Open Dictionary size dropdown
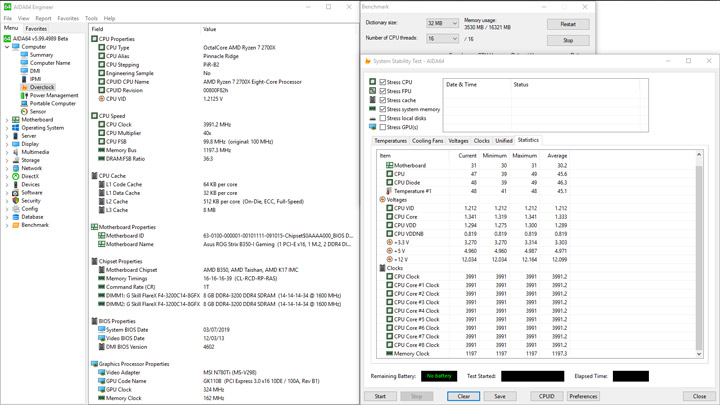 [x=442, y=23]
